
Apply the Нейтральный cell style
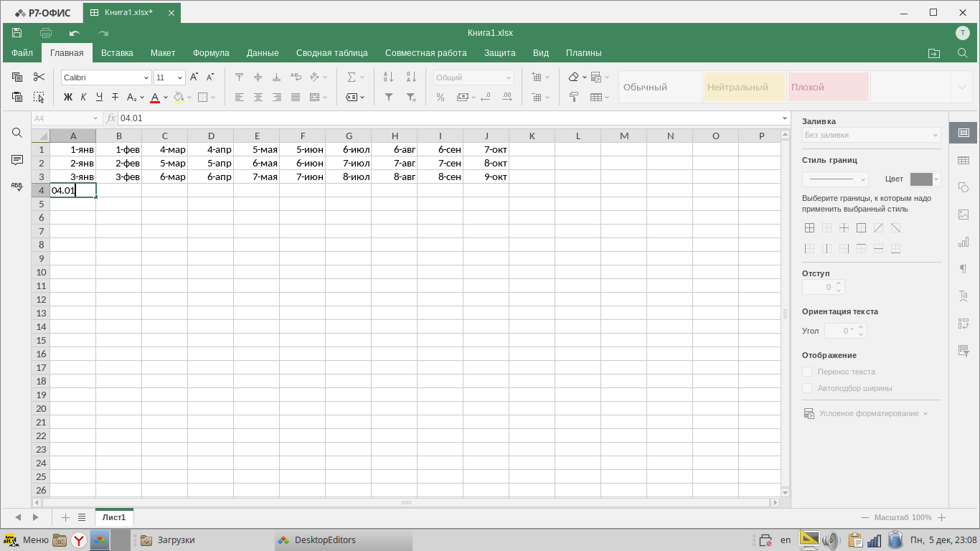(745, 87)
